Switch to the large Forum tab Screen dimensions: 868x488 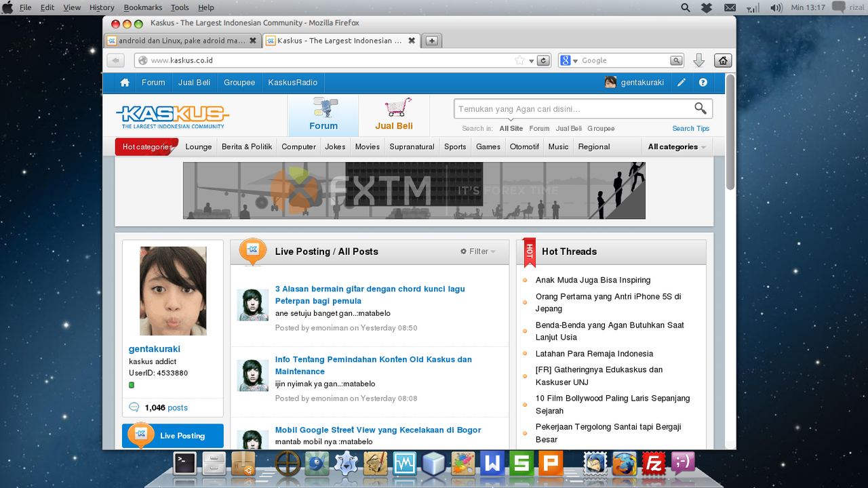pos(323,115)
